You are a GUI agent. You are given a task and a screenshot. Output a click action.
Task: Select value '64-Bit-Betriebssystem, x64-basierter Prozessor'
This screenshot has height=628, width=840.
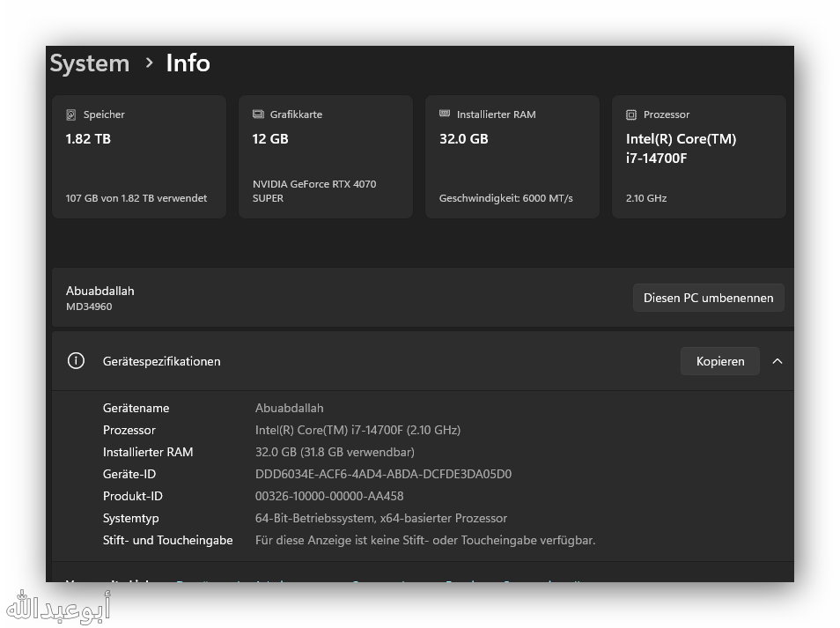[x=381, y=518]
